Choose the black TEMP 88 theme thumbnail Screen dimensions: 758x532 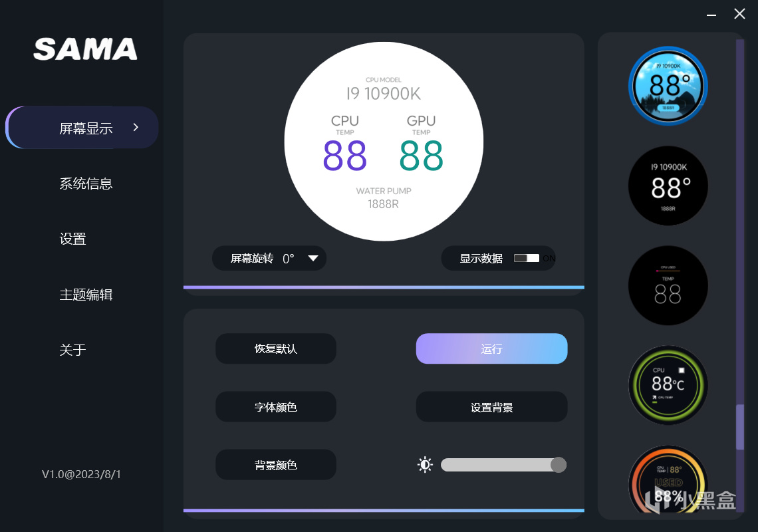[668, 285]
